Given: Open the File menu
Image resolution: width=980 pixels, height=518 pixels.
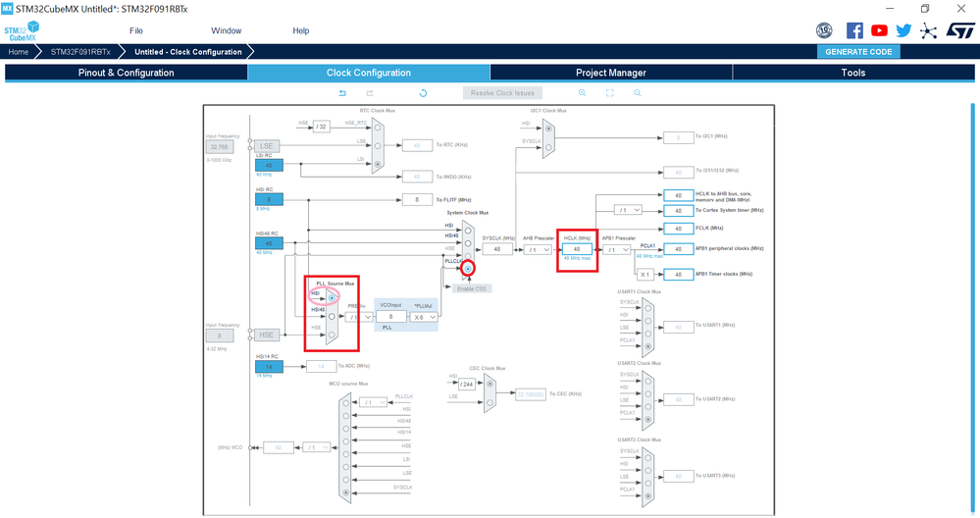Looking at the screenshot, I should [136, 30].
